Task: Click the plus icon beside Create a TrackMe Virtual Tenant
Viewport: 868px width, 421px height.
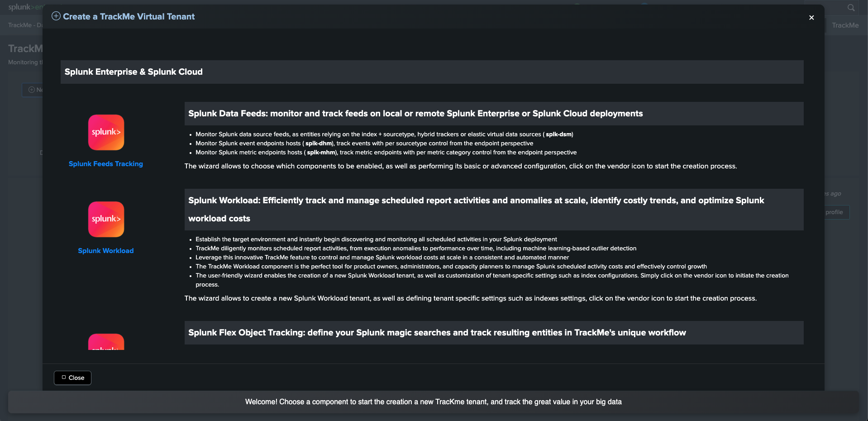Action: [x=56, y=16]
